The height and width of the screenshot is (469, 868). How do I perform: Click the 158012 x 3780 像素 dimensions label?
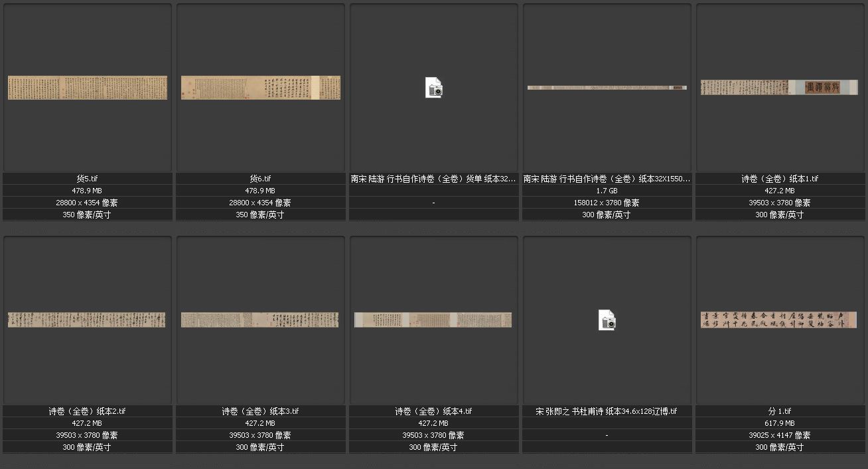pyautogui.click(x=607, y=203)
